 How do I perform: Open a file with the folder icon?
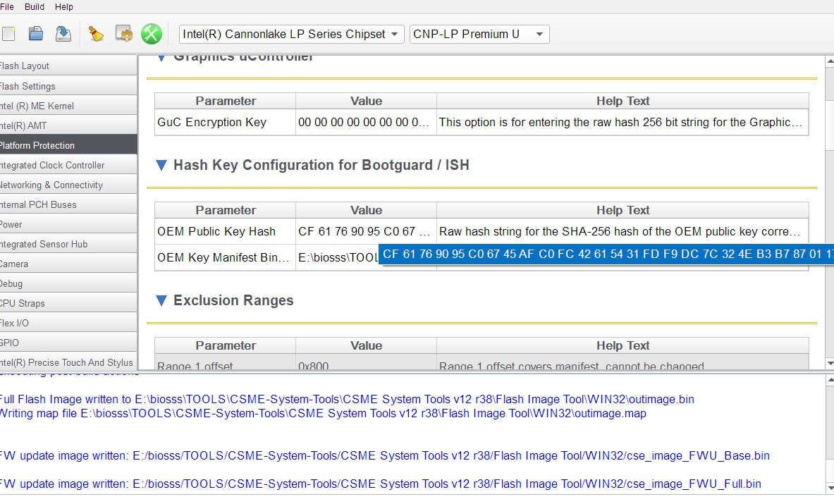[x=36, y=34]
